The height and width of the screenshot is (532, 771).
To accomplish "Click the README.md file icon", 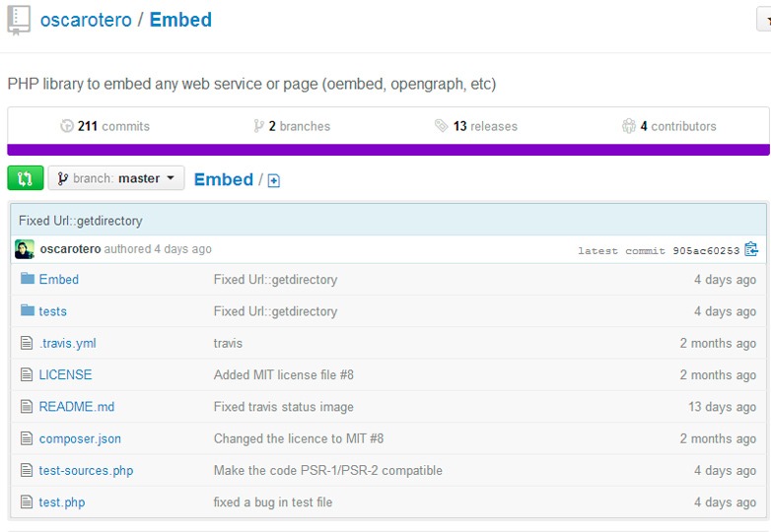I will tap(27, 406).
